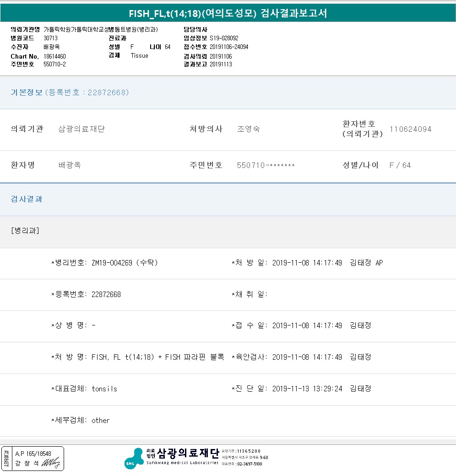
Task: Click the 삼광의료재단 footer logo text
Action: 188,453
